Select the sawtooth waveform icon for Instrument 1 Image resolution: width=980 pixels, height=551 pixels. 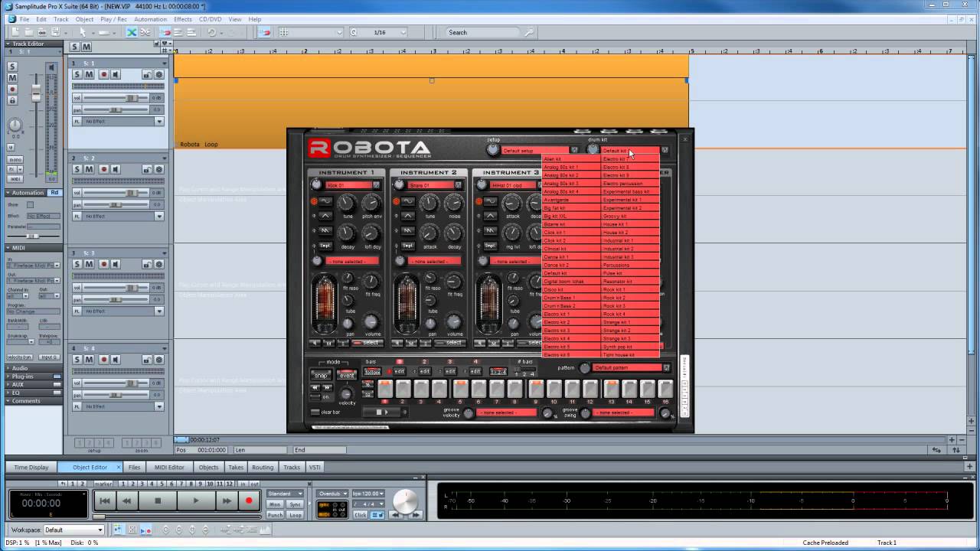click(325, 230)
